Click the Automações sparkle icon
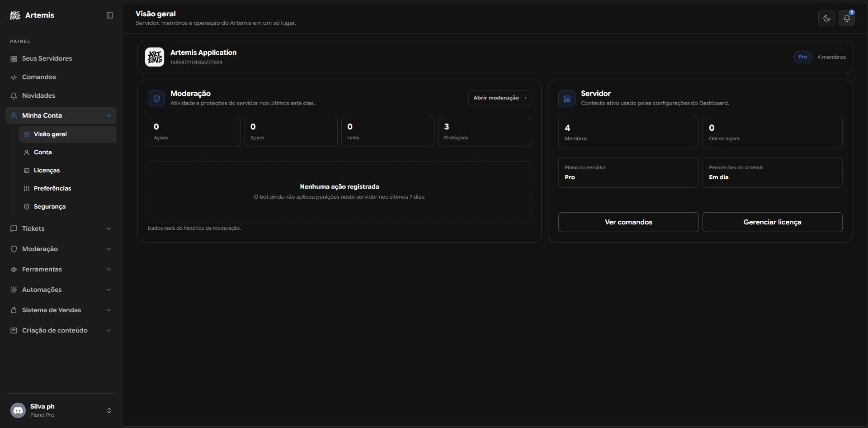The width and height of the screenshot is (868, 428). click(x=14, y=290)
